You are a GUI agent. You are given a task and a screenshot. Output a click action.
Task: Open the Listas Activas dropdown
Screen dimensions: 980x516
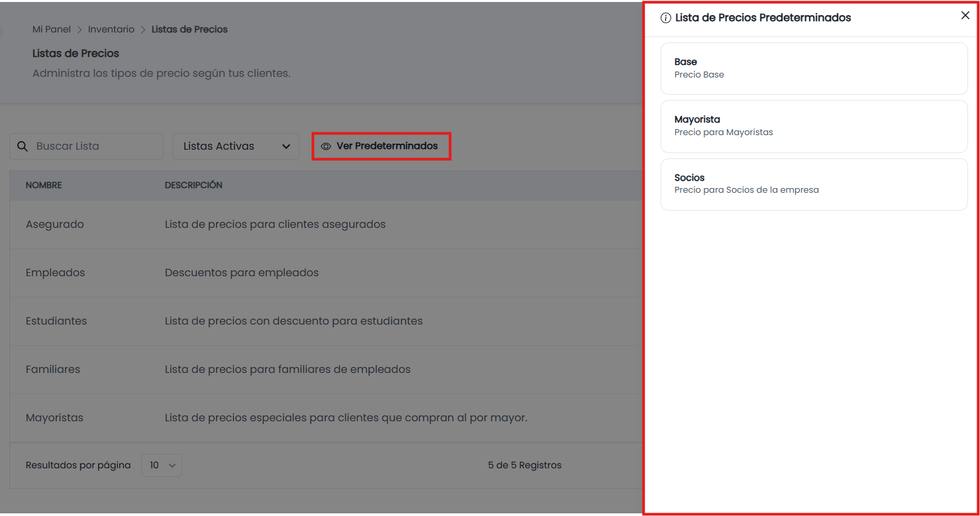[236, 146]
